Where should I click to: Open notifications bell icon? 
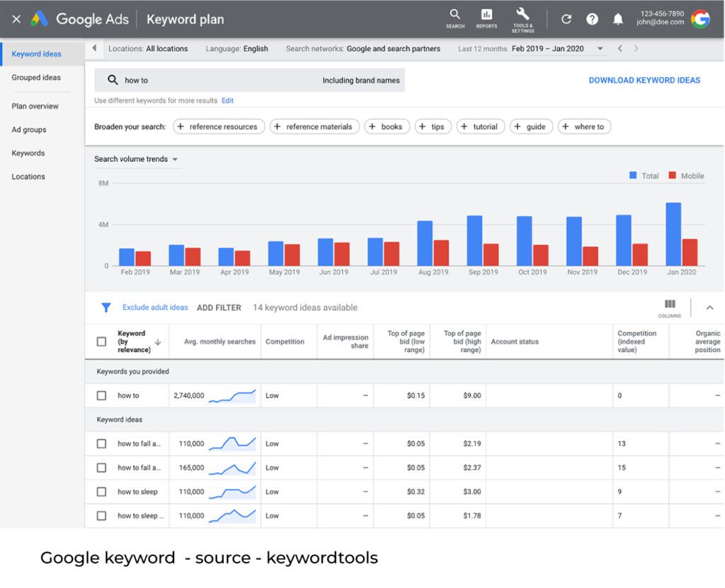[617, 19]
